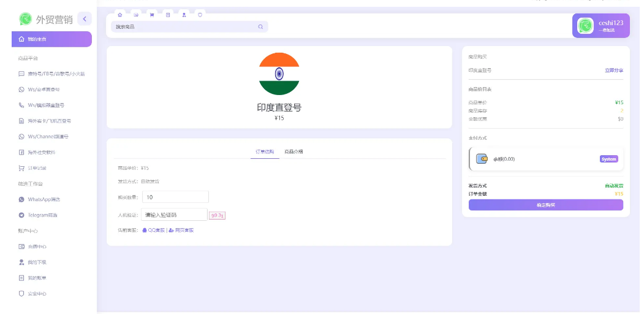Click the SIM card icon beside 海外实卡

tap(21, 121)
